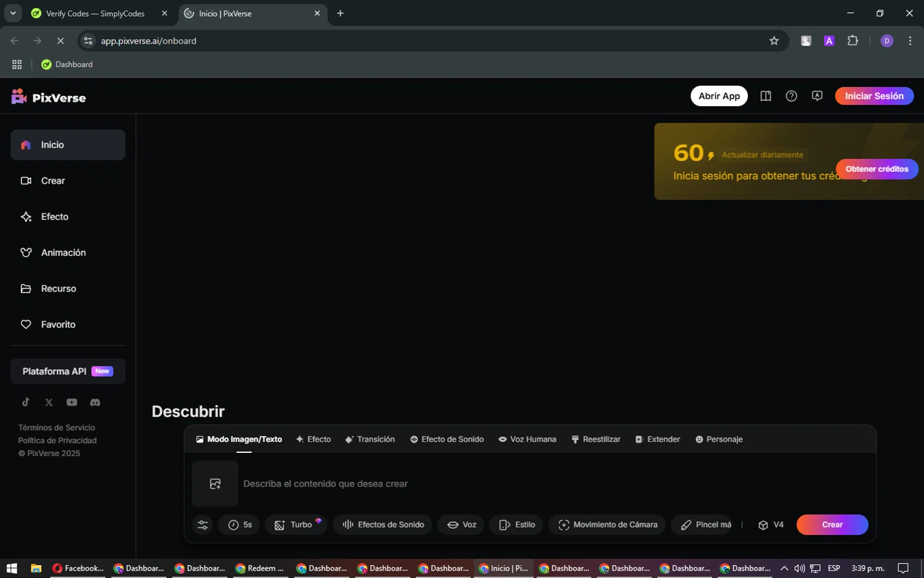This screenshot has width=924, height=578.
Task: Open Plataforma API New link
Action: (x=68, y=372)
